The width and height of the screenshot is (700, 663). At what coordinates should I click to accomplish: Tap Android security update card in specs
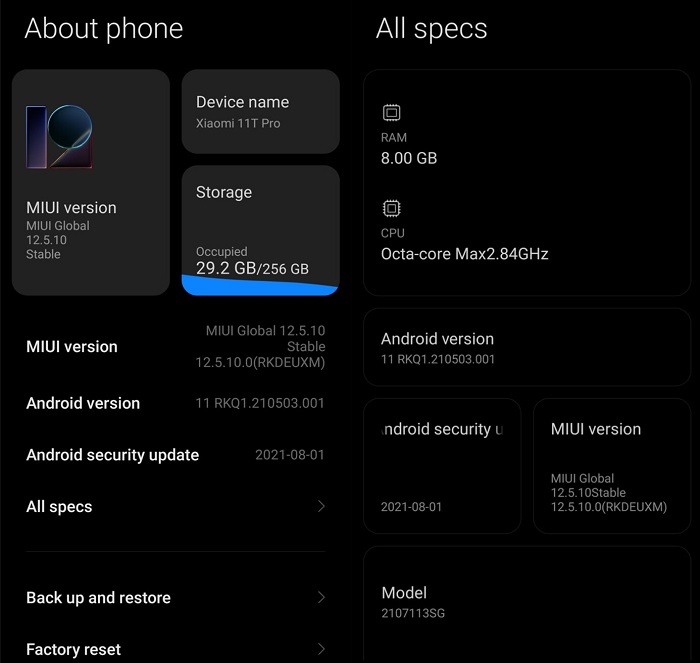point(442,466)
